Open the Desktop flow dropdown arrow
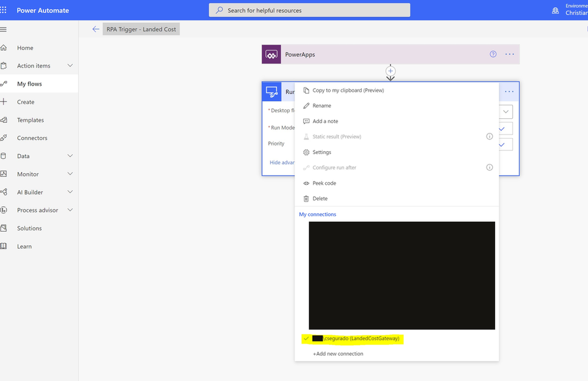Image resolution: width=588 pixels, height=381 pixels. (x=506, y=112)
